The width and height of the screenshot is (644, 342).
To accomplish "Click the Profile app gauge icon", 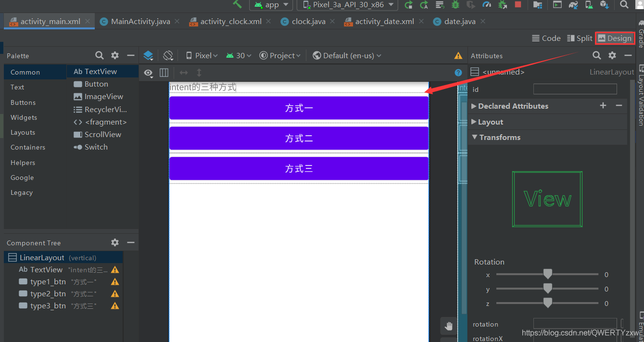I will pos(487,5).
